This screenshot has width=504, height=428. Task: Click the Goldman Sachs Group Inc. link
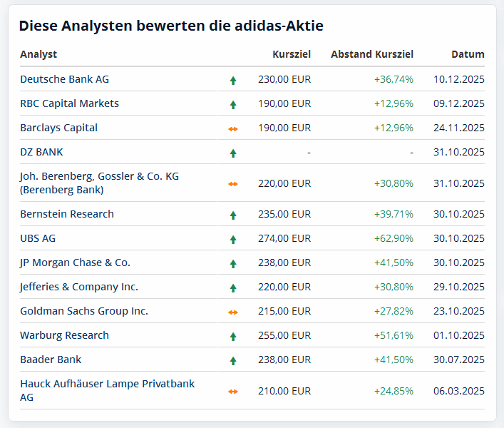84,311
